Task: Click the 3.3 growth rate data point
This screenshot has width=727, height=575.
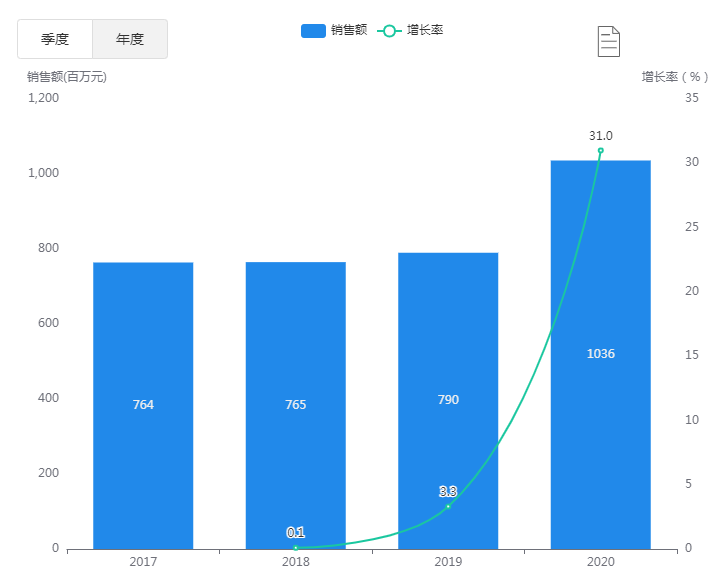Action: pyautogui.click(x=448, y=506)
